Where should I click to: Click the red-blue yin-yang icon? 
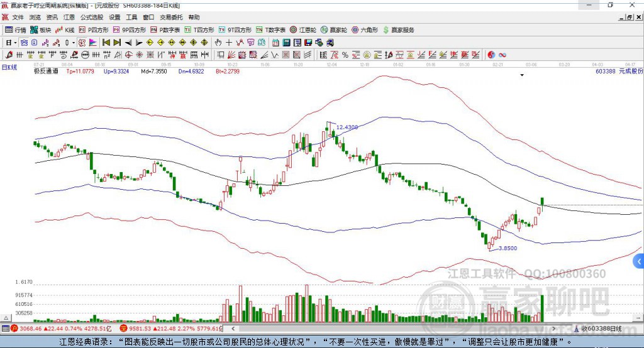(491, 55)
